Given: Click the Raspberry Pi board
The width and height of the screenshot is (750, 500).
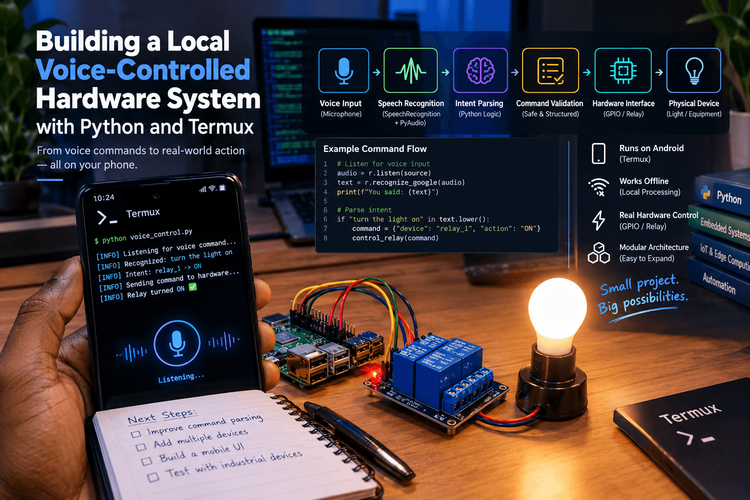Looking at the screenshot, I should (323, 349).
